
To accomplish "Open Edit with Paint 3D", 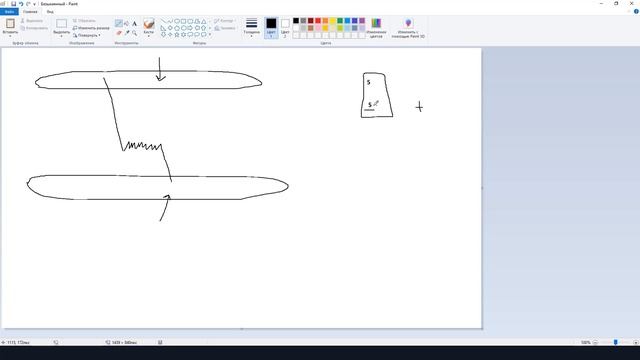I will 408,28.
